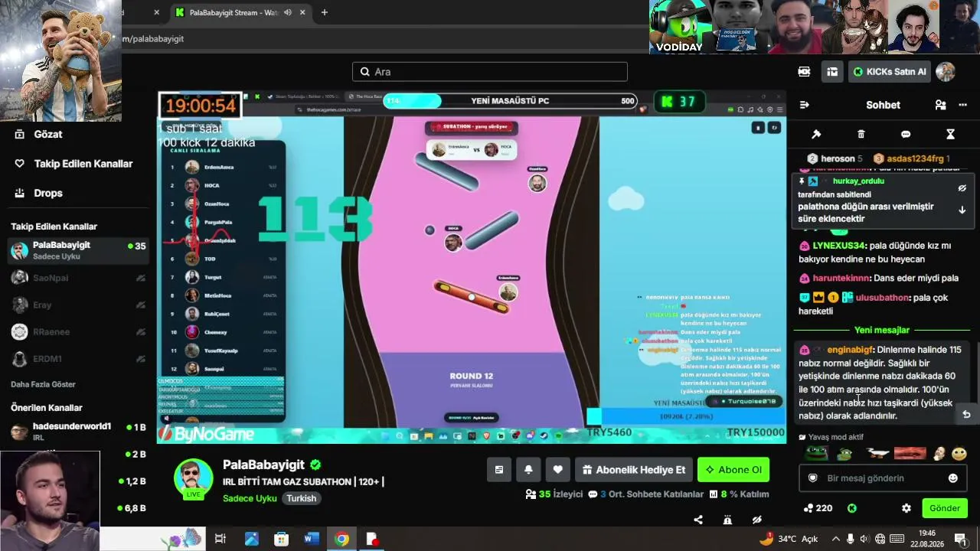Viewport: 980px width, 551px height.
Task: Click the moderator gavel icon in chat toolbar
Action: (816, 134)
